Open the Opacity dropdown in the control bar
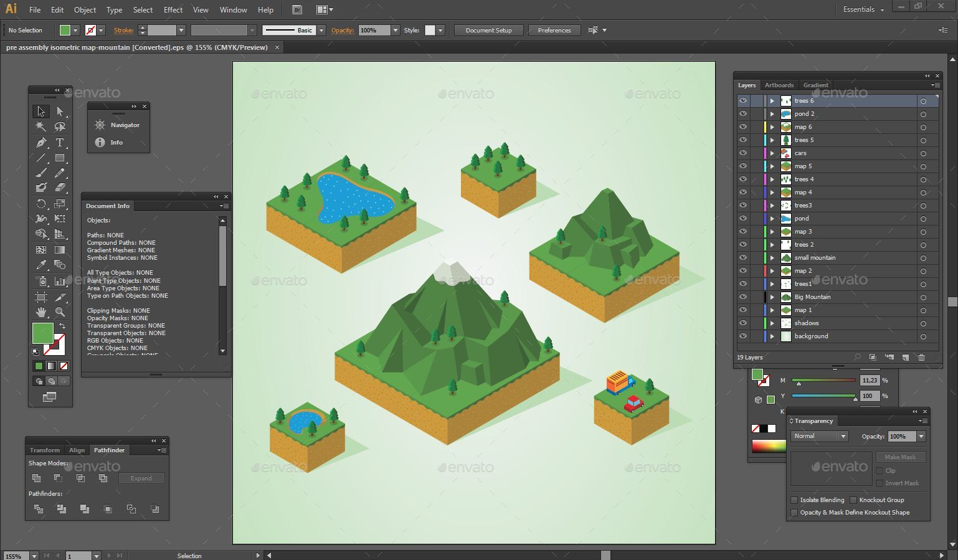Screen dimensions: 958x560 (x=396, y=30)
